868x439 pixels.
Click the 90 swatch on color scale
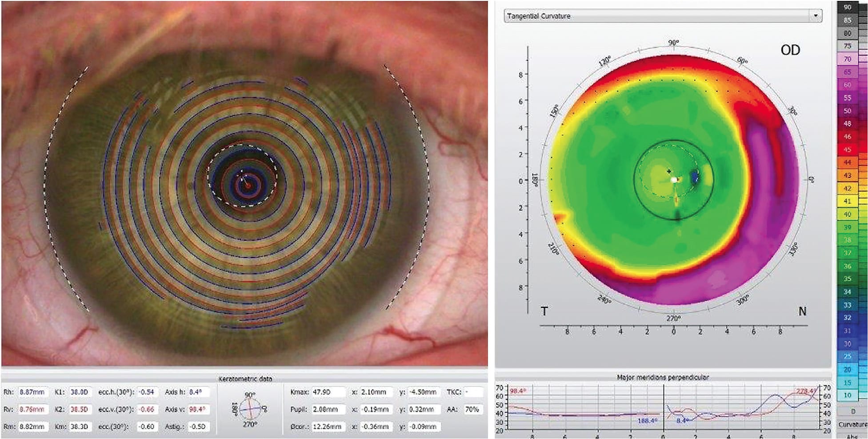tap(848, 7)
